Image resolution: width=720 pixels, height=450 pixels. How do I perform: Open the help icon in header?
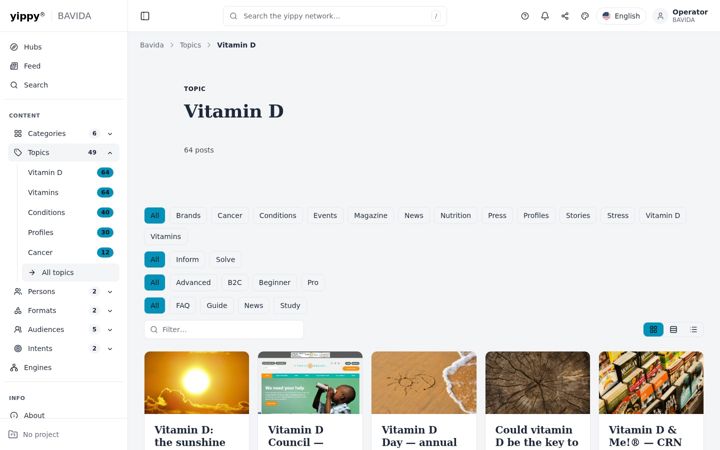point(525,16)
